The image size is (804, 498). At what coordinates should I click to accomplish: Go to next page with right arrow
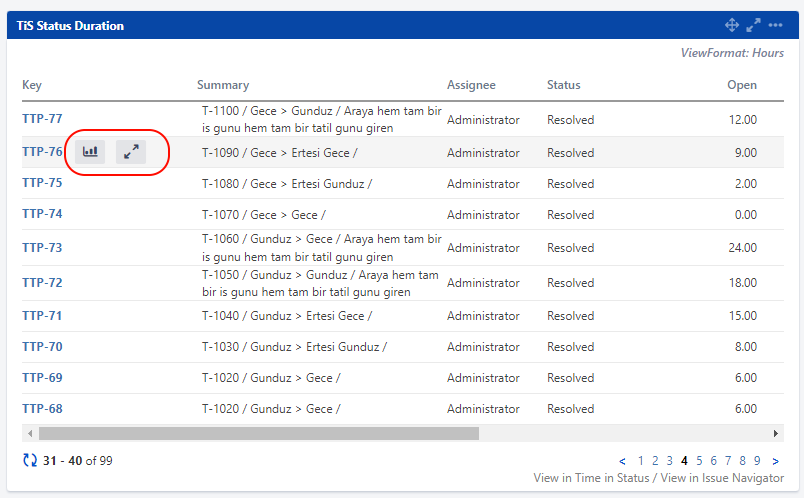point(775,461)
